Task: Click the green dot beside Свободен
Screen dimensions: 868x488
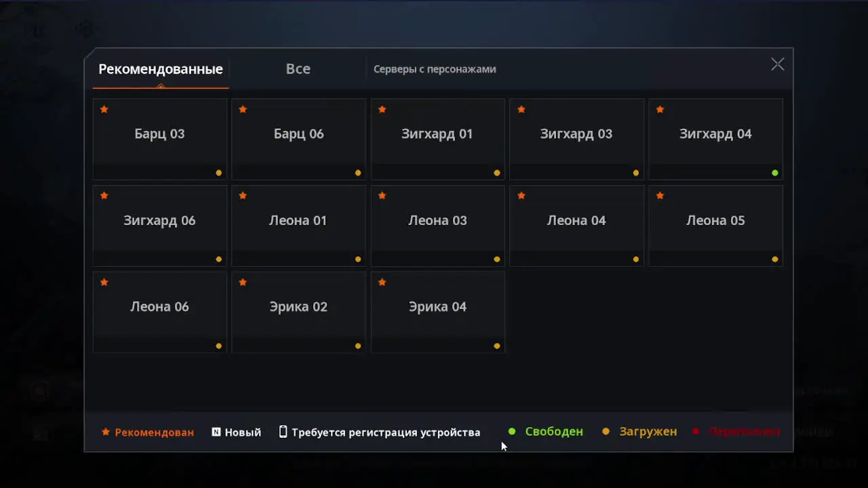Action: [512, 432]
